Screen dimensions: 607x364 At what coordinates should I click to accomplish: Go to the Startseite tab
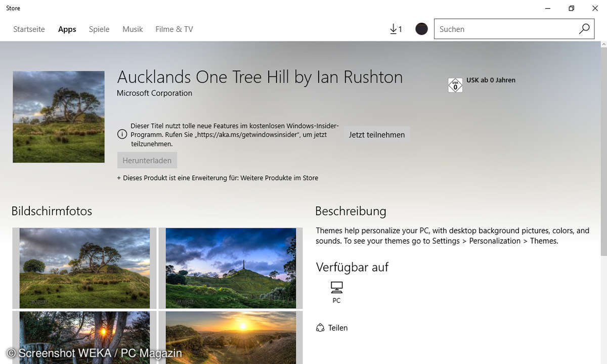(x=29, y=29)
